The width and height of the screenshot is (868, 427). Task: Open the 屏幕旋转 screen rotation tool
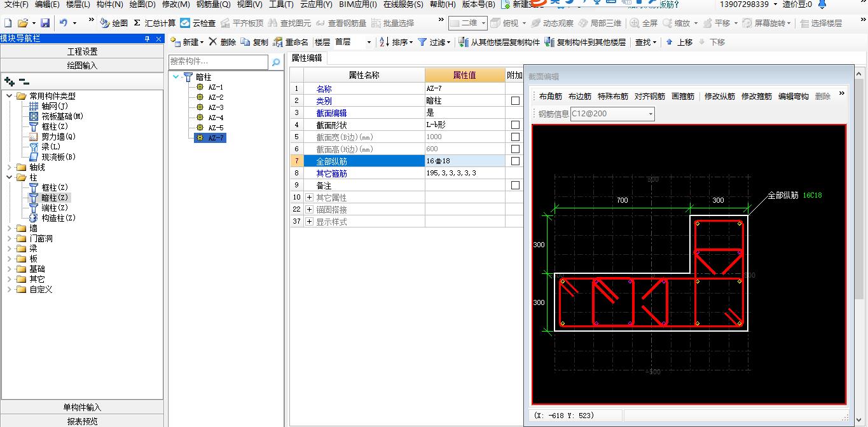point(767,23)
